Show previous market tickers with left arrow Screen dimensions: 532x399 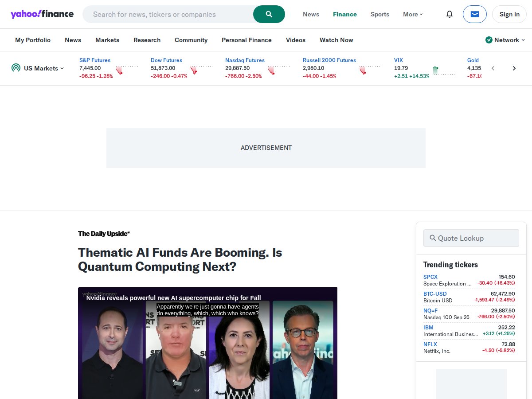[493, 68]
